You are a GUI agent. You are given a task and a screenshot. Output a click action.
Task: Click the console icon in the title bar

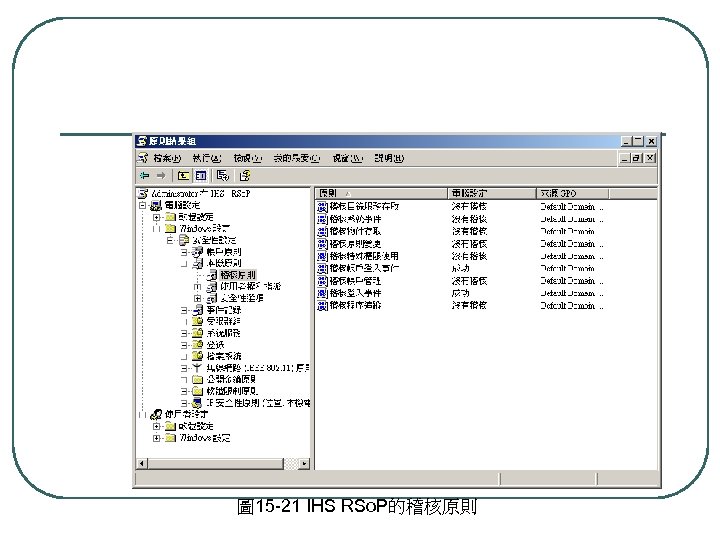142,141
